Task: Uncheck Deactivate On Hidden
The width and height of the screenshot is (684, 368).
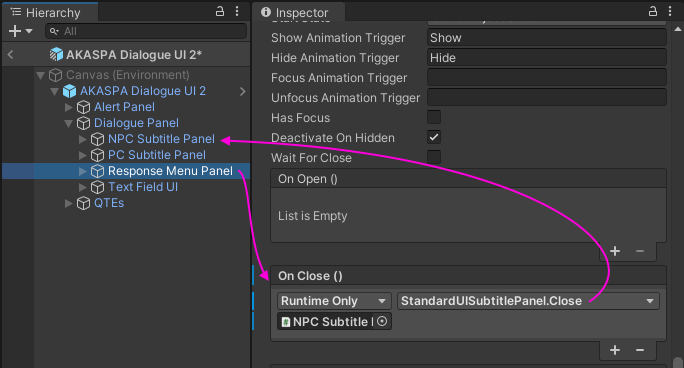Action: pos(434,137)
